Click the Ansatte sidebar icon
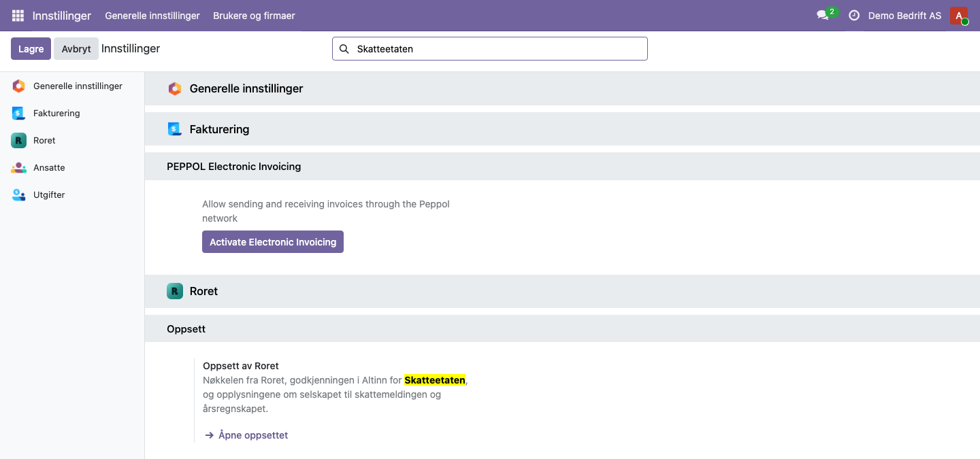Viewport: 980px width, 459px height. 18,168
